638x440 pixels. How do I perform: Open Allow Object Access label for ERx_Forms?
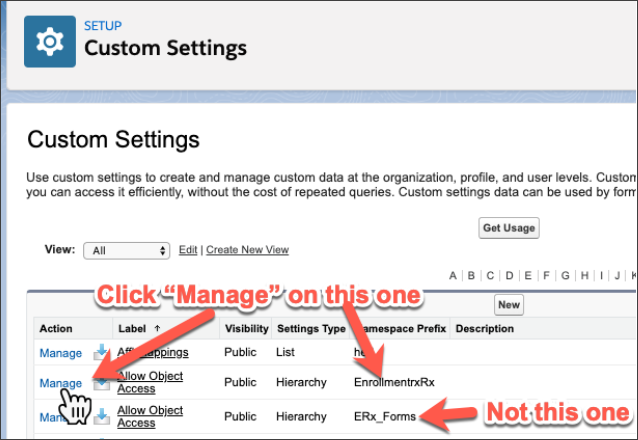tap(148, 416)
